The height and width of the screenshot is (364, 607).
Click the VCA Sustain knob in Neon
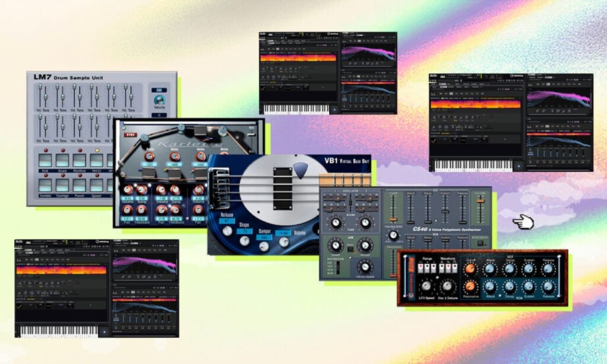pos(529,286)
